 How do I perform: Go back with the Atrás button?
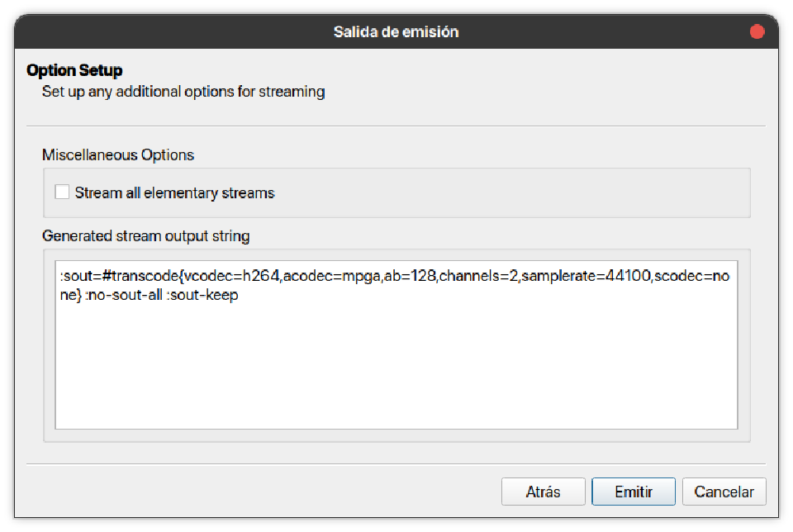(543, 492)
